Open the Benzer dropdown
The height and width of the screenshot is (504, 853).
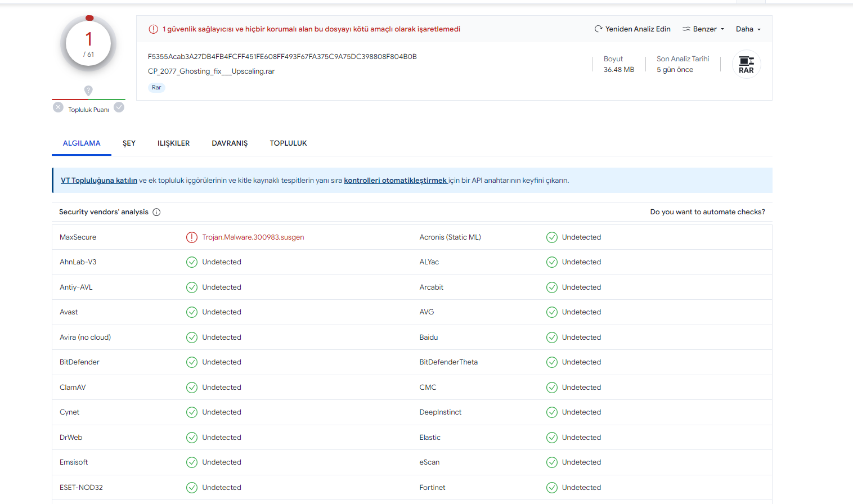click(703, 29)
